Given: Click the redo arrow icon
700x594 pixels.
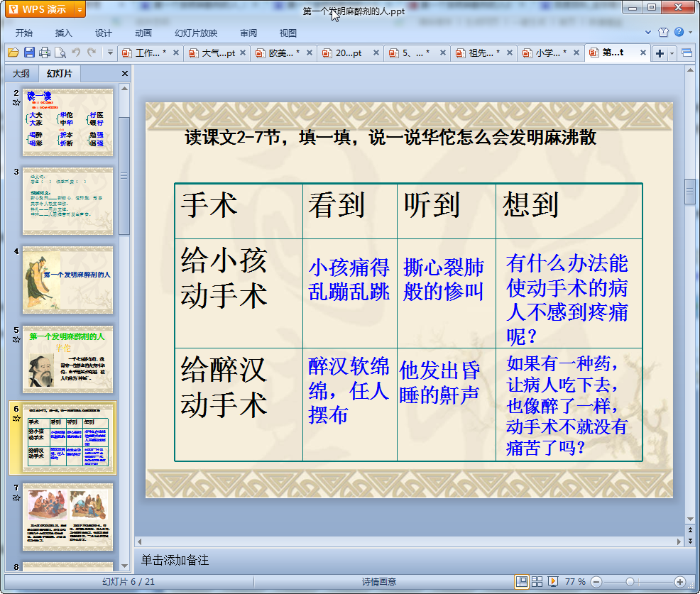Looking at the screenshot, I should click(x=92, y=53).
